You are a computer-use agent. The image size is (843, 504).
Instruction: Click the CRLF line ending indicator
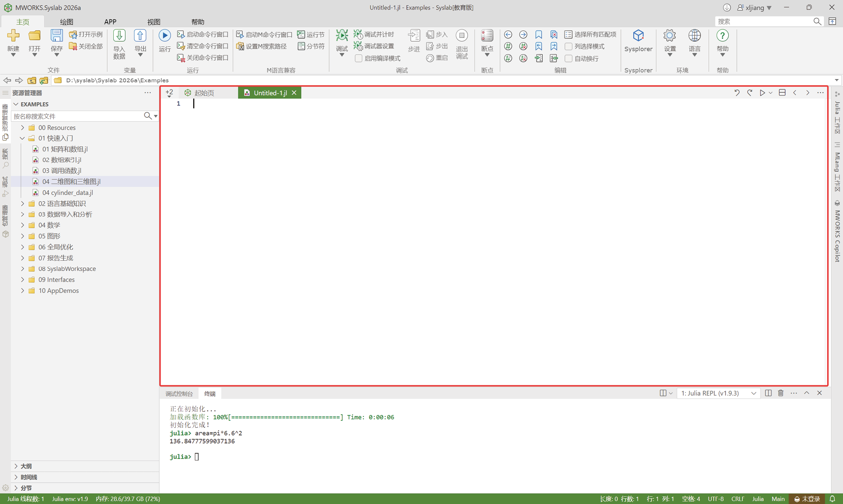738,499
